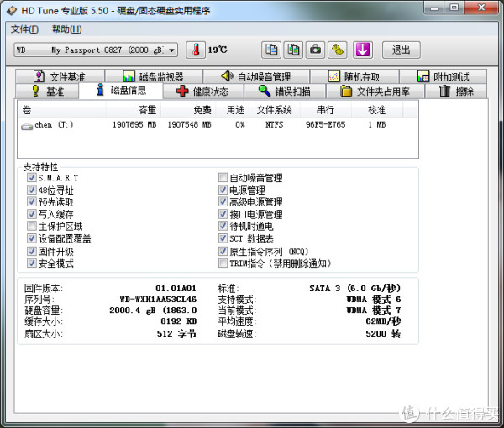Click the thermometer temperature icon
The width and height of the screenshot is (504, 428).
tap(196, 50)
